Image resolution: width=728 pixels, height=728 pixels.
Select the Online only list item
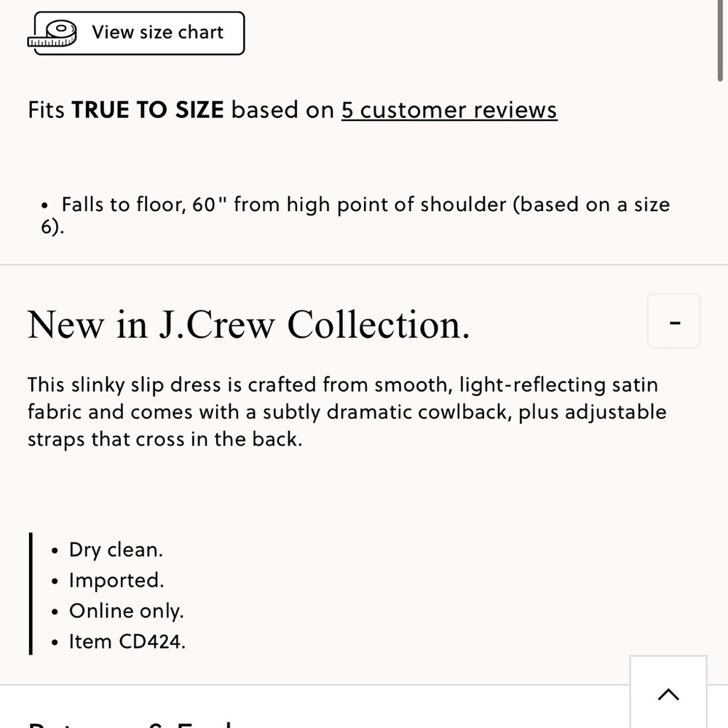[x=126, y=611]
